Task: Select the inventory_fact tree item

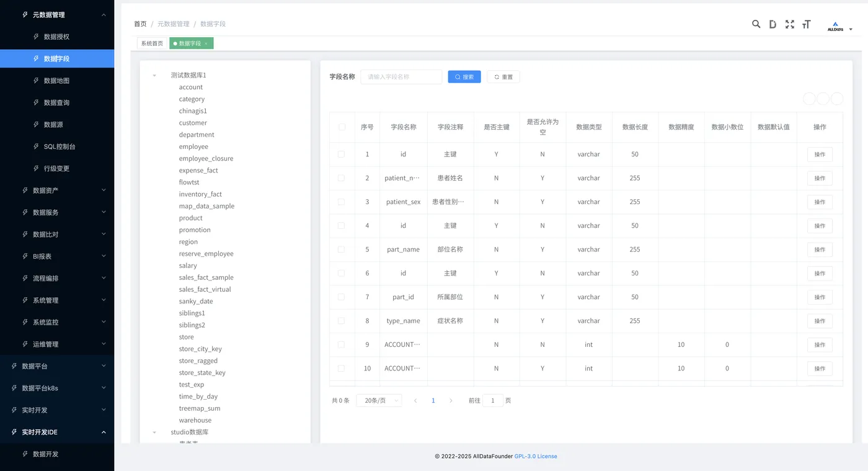Action: coord(200,194)
